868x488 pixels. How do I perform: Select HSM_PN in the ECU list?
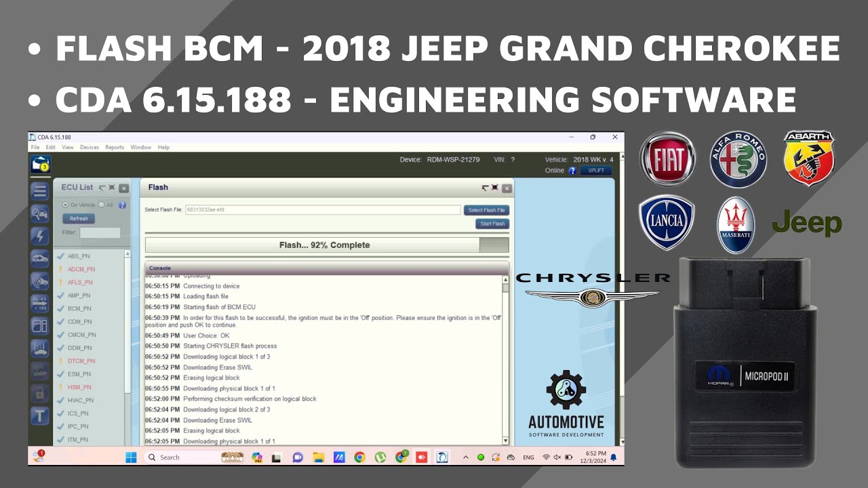(x=79, y=387)
